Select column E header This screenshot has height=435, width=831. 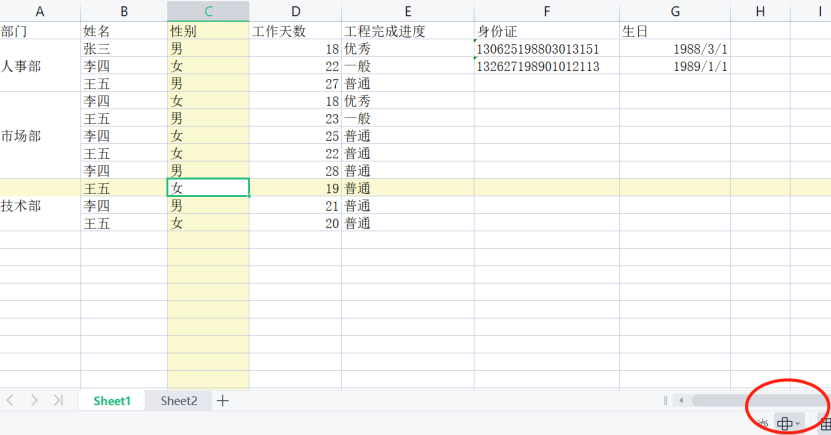pos(408,11)
